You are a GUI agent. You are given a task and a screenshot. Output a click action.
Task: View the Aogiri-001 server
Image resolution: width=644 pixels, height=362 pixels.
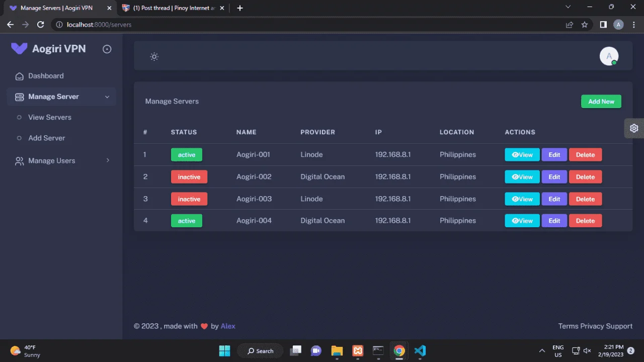pyautogui.click(x=522, y=155)
